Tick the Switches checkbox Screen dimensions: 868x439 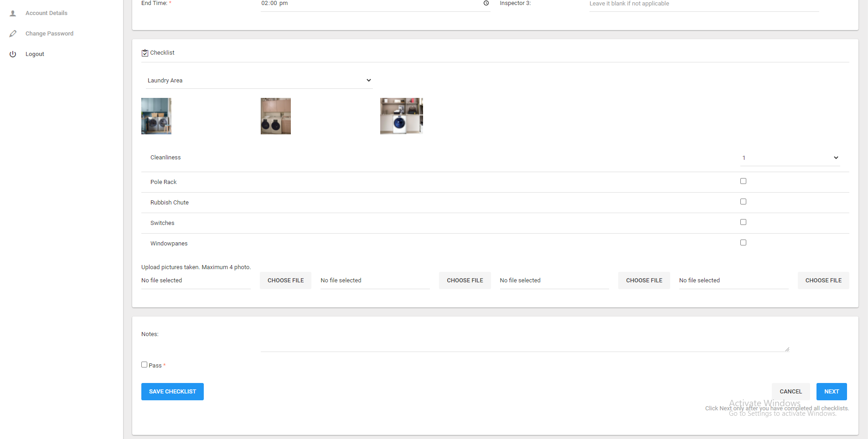[x=743, y=222]
